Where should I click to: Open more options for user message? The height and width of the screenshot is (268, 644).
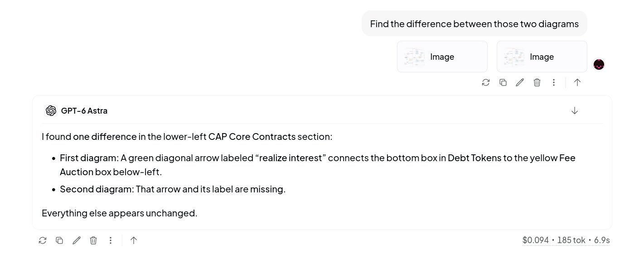(554, 82)
